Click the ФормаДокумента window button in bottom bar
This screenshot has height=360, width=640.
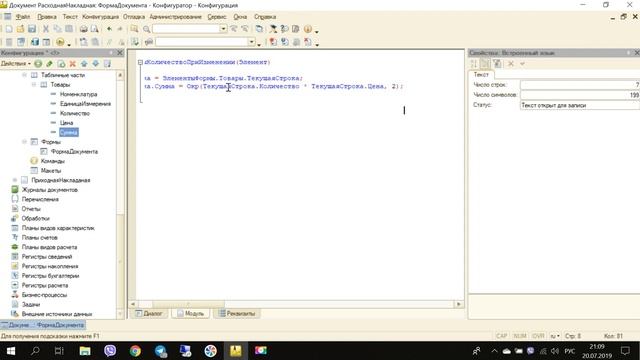point(43,325)
